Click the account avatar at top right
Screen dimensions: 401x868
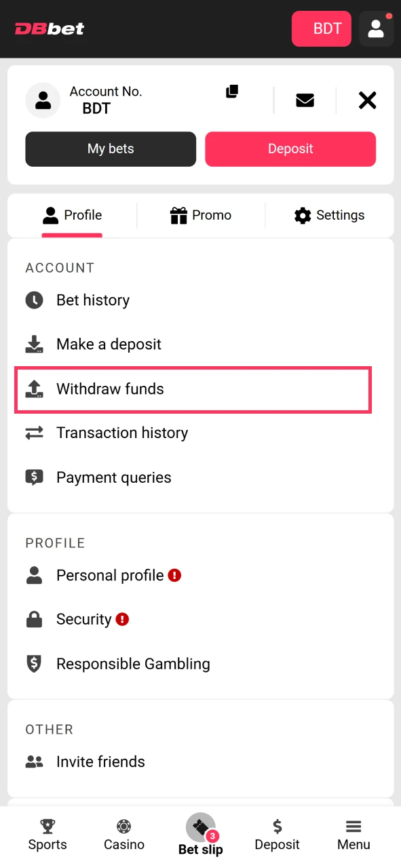click(376, 28)
